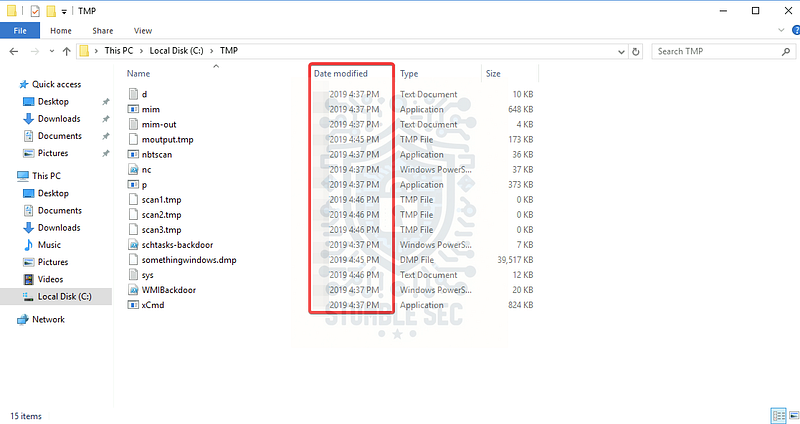Screen dimensions: 800x424
Task: Sort by the Name column header
Action: point(138,73)
